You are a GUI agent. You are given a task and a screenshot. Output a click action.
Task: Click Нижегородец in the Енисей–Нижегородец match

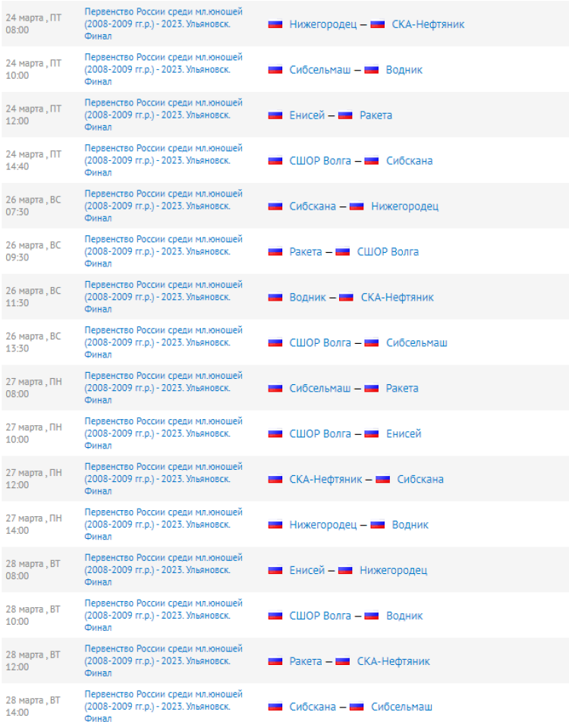(x=393, y=571)
